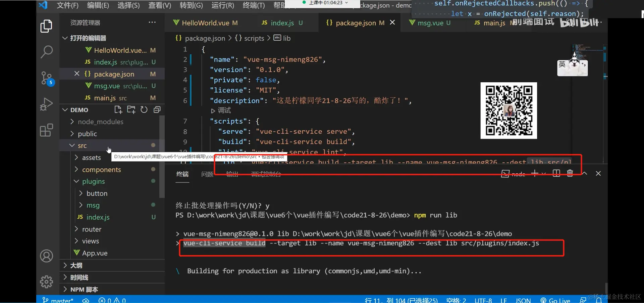Open the 终端(T) menu

[254, 5]
